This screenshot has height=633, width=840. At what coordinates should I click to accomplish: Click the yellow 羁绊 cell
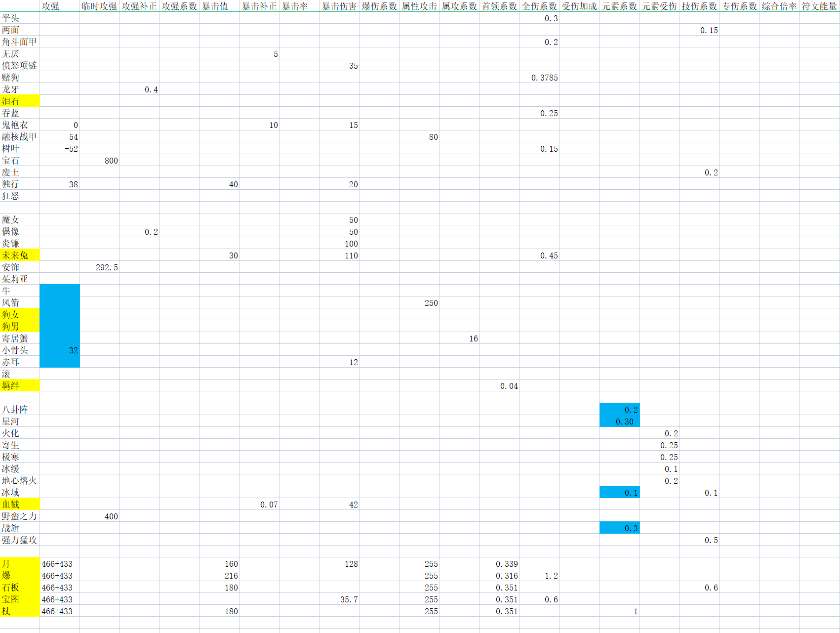pyautogui.click(x=20, y=385)
